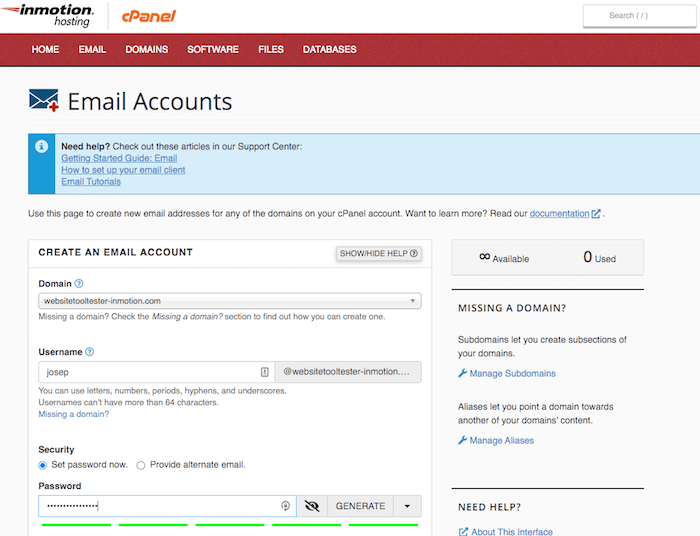Image resolution: width=700 pixels, height=536 pixels.
Task: Click the Username help question icon
Action: coord(89,352)
